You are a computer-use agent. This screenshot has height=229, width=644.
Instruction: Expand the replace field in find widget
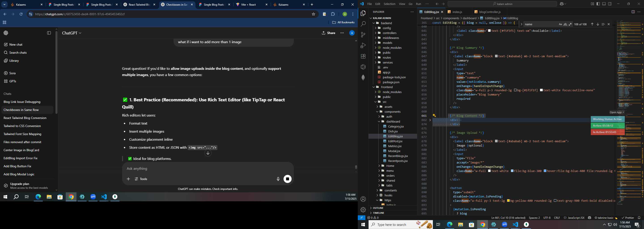click(x=521, y=24)
